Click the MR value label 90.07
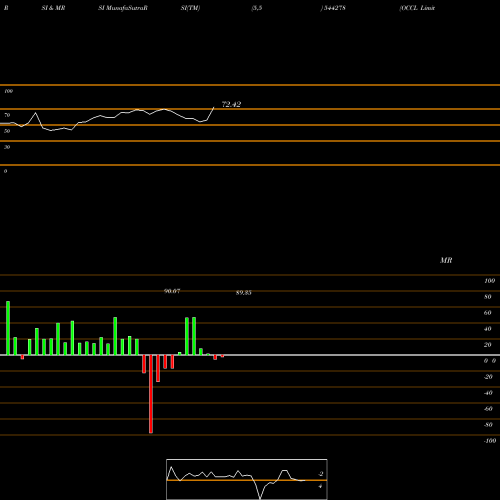This screenshot has height=500, width=500. pos(172,291)
